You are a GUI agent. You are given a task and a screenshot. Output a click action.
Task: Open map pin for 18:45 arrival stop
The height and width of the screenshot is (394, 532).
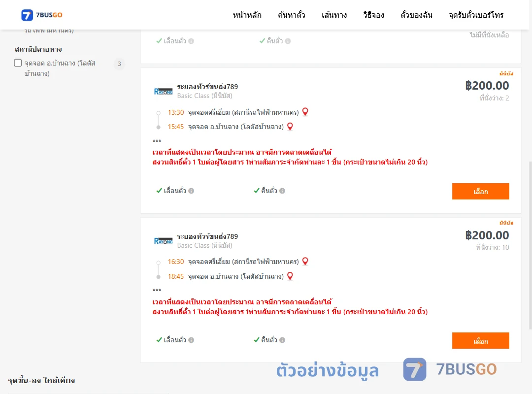[290, 276]
